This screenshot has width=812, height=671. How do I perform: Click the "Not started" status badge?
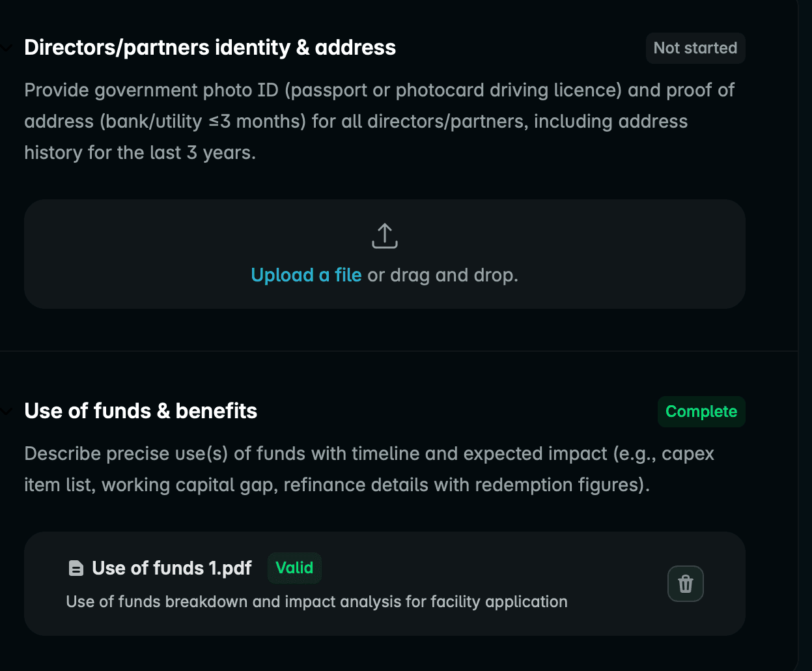point(695,48)
